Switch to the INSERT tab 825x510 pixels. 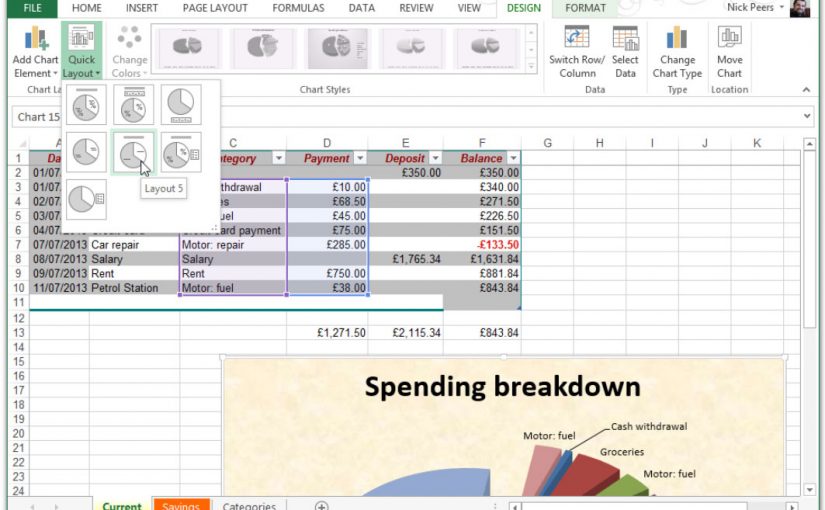point(142,8)
